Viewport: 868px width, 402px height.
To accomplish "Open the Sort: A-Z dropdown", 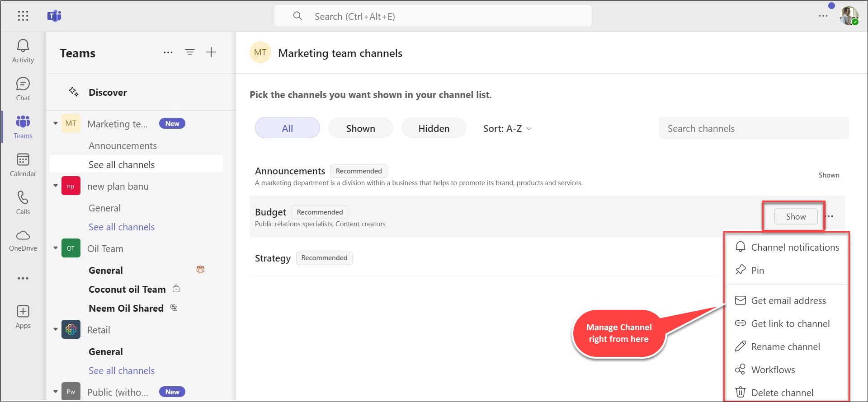I will pos(507,129).
